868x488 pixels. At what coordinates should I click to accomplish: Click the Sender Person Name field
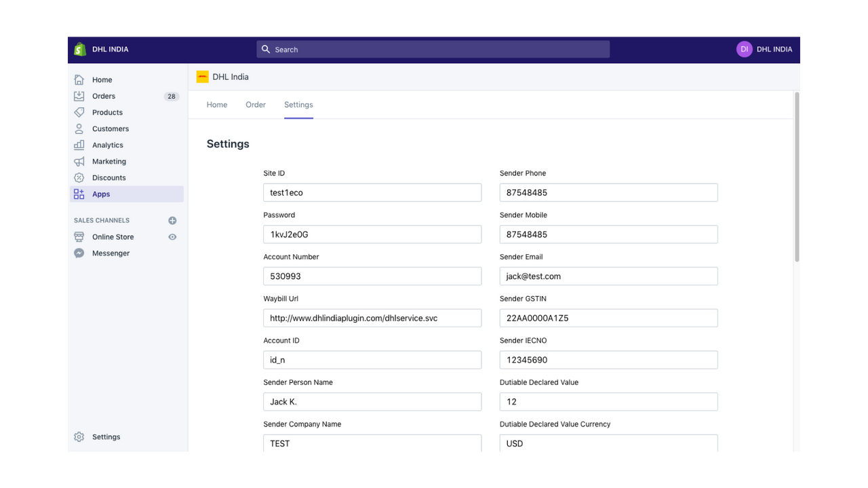tap(372, 402)
